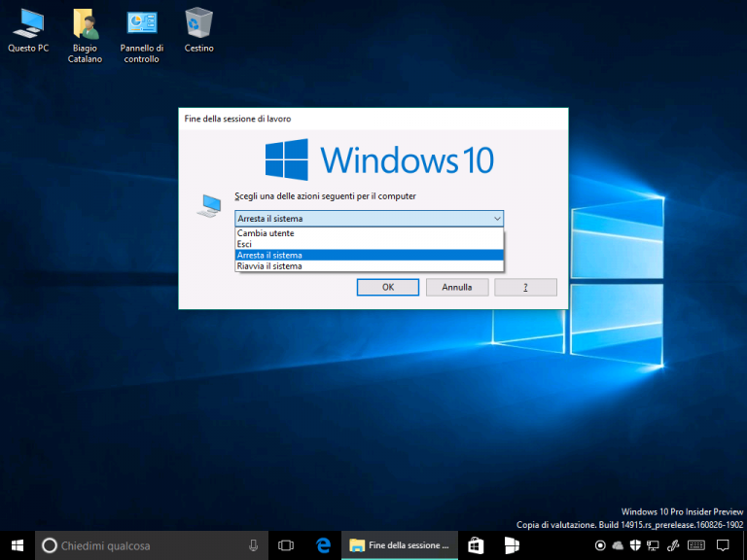
Task: Open the Windows Ink pen tray icon
Action: coord(673,545)
